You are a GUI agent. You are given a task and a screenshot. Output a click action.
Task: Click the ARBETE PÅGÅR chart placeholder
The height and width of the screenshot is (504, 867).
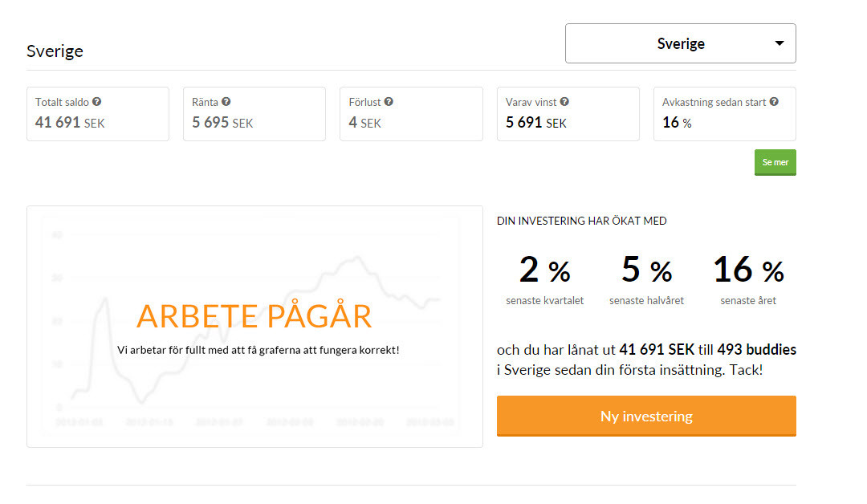click(x=254, y=316)
